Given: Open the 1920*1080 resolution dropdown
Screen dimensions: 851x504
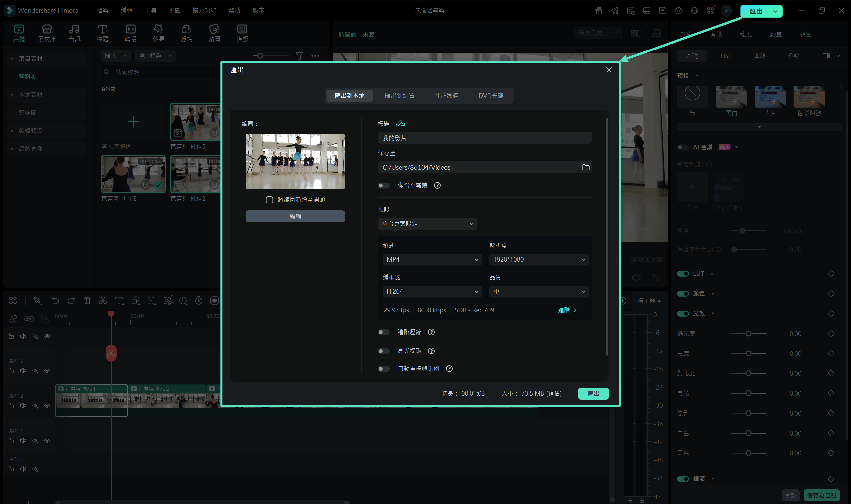Looking at the screenshot, I should point(539,259).
